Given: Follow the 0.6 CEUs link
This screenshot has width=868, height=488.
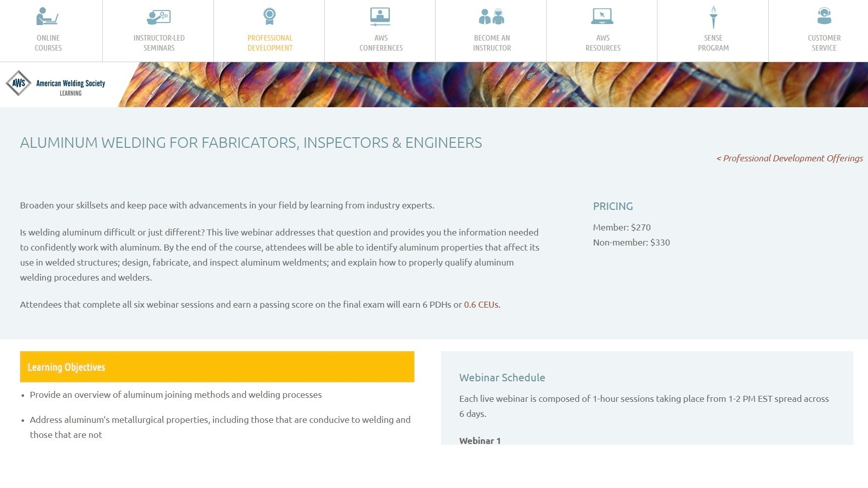Looking at the screenshot, I should pos(481,305).
